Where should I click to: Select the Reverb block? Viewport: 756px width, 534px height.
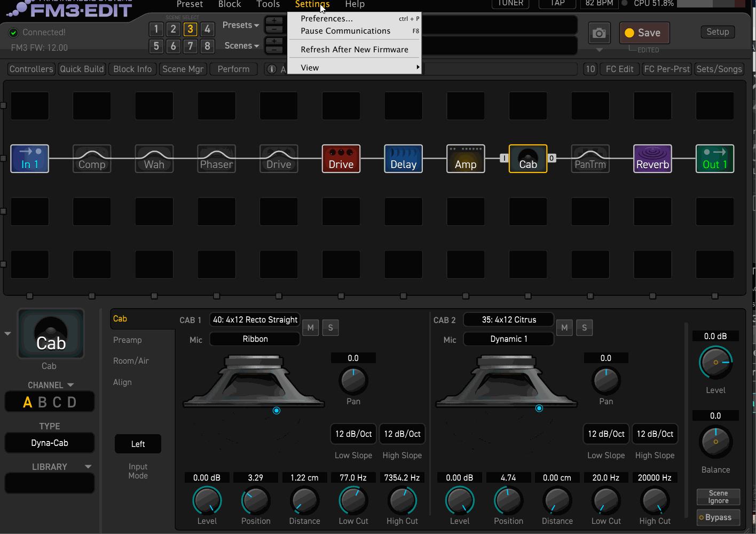[x=652, y=159]
